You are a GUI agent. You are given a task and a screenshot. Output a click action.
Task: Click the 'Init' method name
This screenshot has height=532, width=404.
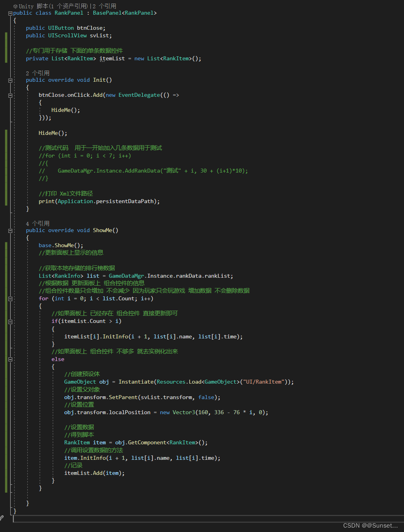point(99,80)
